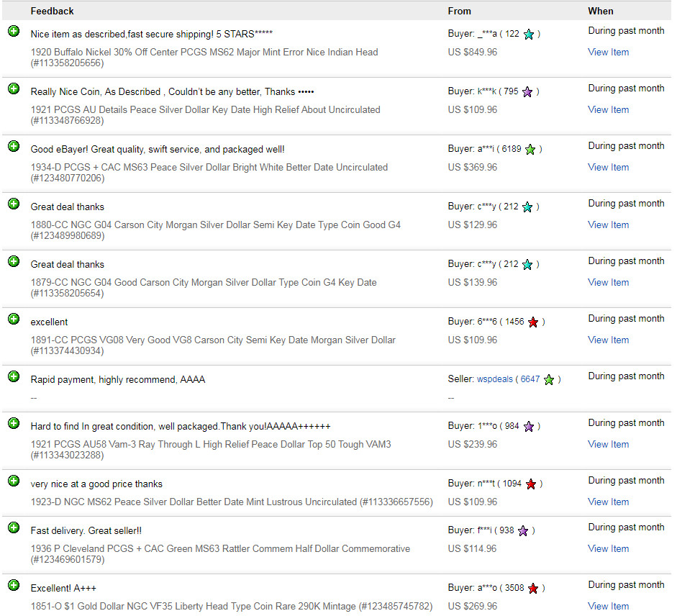Image resolution: width=677 pixels, height=616 pixels.
Task: Click positive icon beside 'Really Nice Coin' feedback
Action: [14, 89]
